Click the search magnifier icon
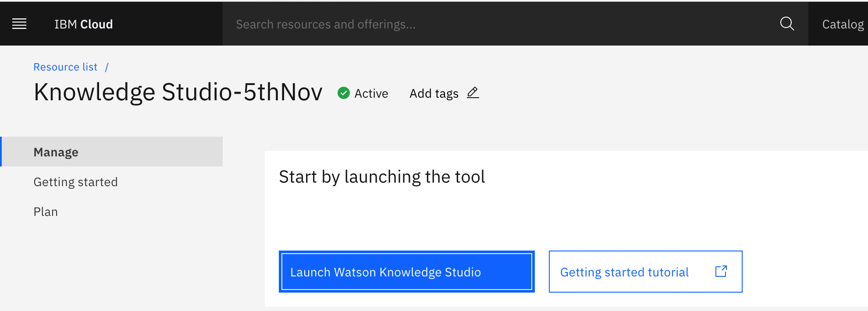868x311 pixels. point(787,24)
